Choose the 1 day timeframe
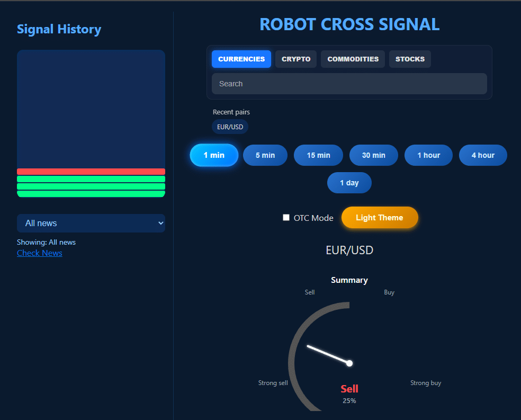The height and width of the screenshot is (420, 521). (349, 182)
